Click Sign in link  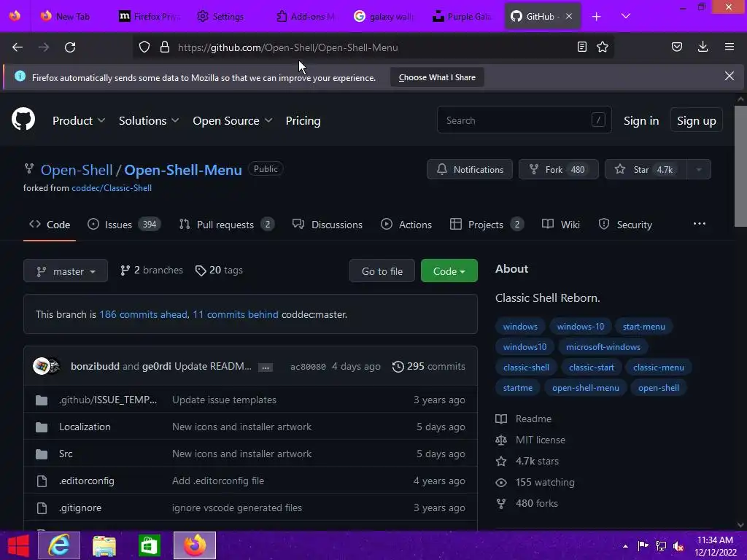click(x=641, y=121)
